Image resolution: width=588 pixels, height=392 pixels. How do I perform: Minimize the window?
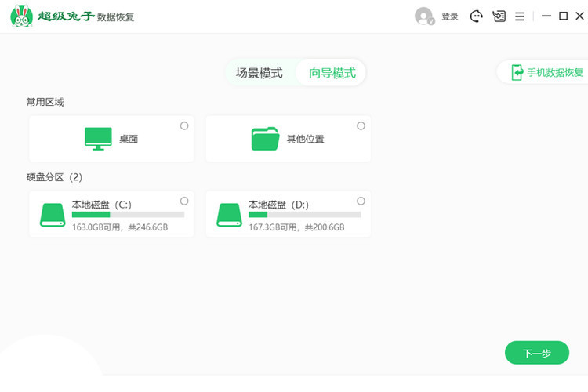(x=546, y=16)
